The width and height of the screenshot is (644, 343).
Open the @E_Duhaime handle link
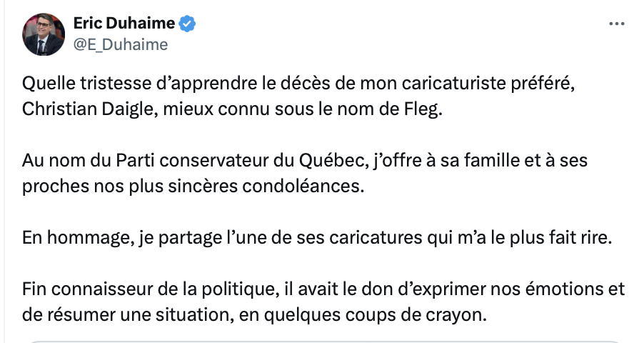point(121,44)
